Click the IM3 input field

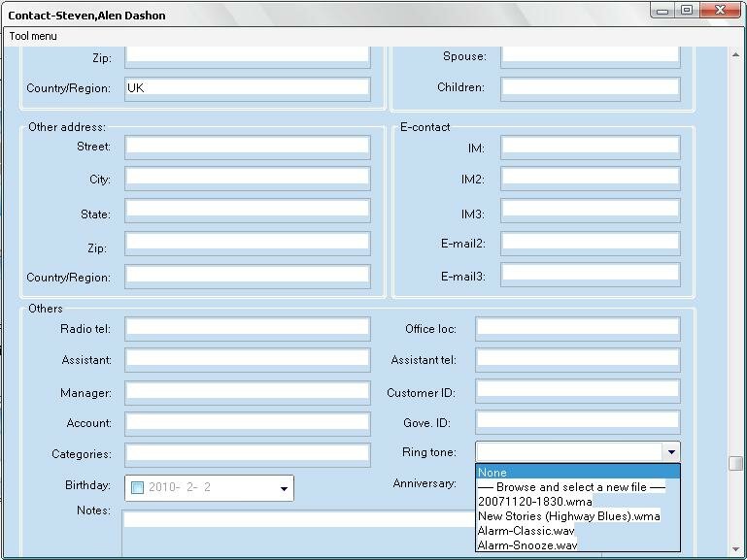tap(591, 211)
